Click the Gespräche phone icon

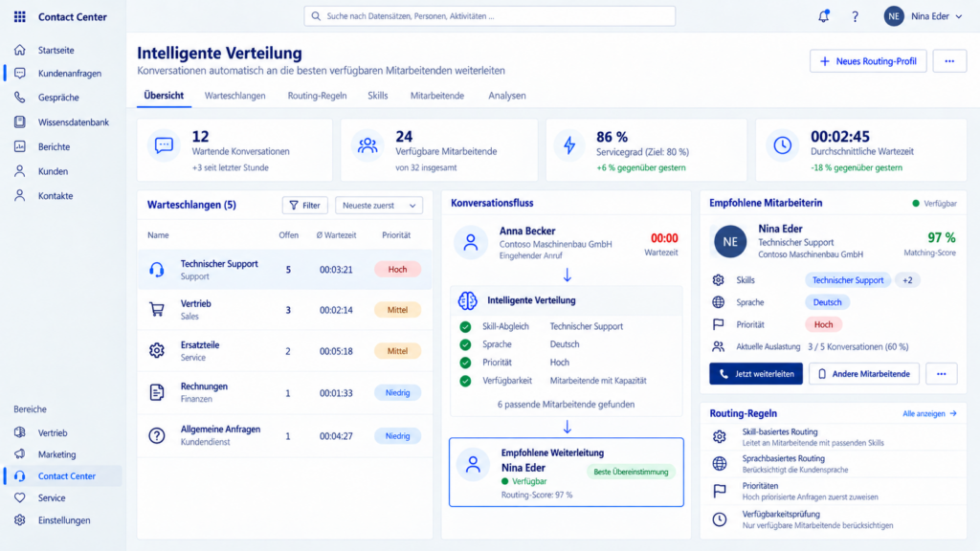(20, 98)
